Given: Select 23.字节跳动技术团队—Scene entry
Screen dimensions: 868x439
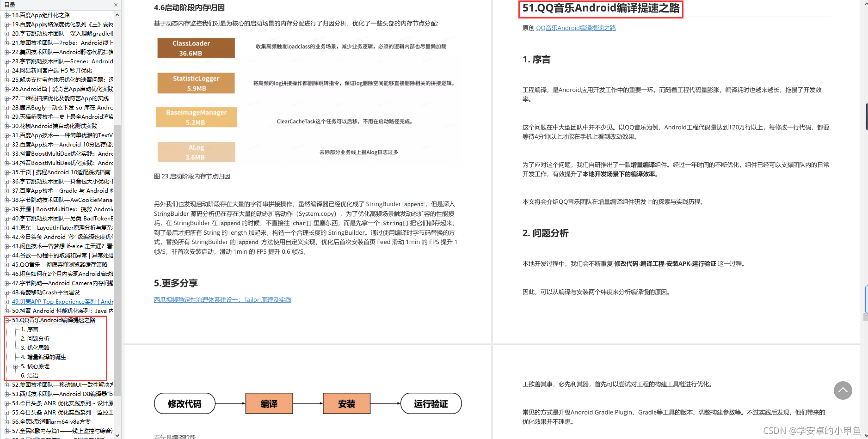Looking at the screenshot, I should pyautogui.click(x=62, y=61).
